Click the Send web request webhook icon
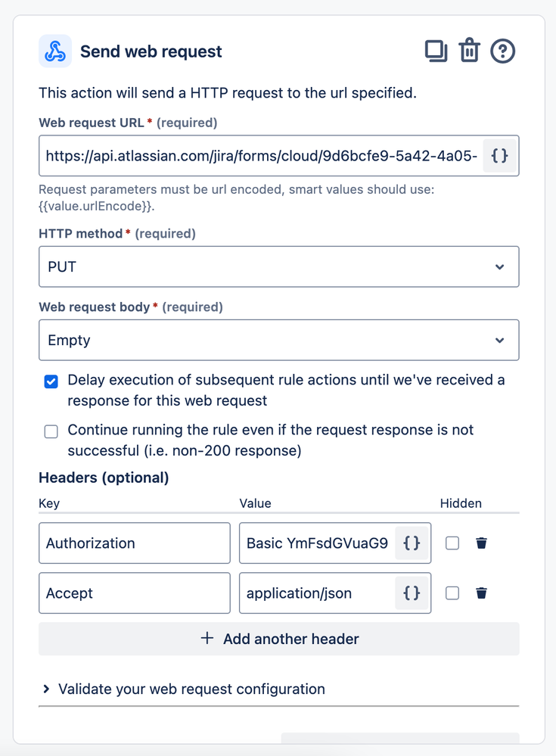The image size is (556, 756). (55, 51)
